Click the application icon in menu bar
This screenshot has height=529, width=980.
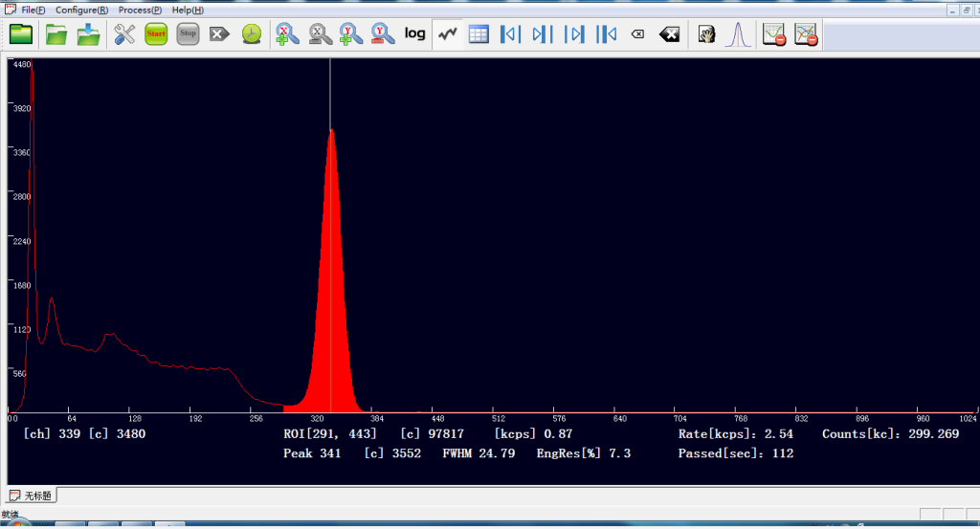(11, 10)
